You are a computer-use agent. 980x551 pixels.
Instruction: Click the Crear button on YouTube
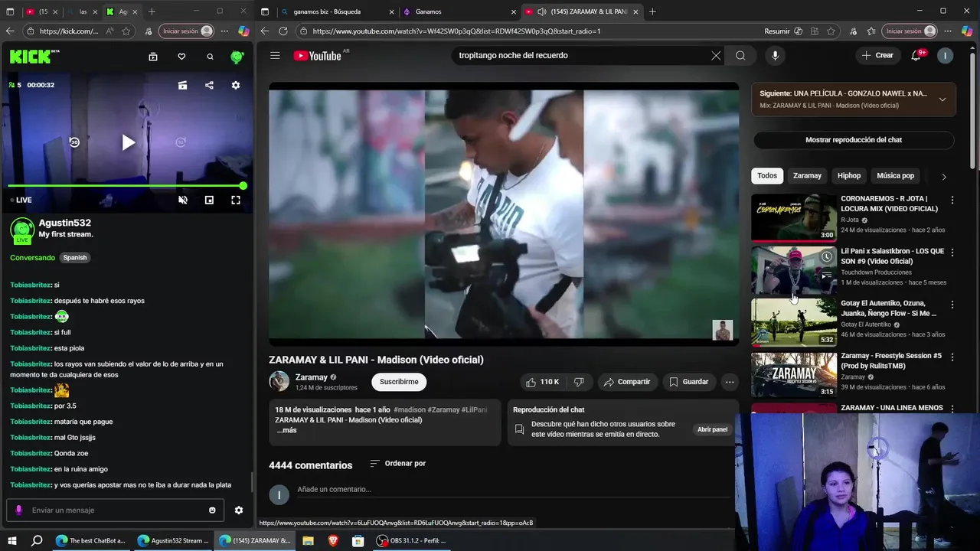(x=877, y=56)
